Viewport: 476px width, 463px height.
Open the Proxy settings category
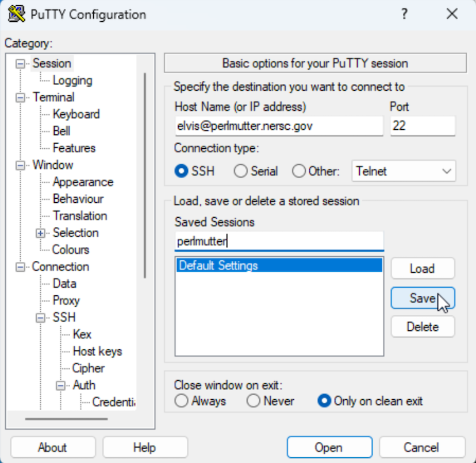pos(66,300)
